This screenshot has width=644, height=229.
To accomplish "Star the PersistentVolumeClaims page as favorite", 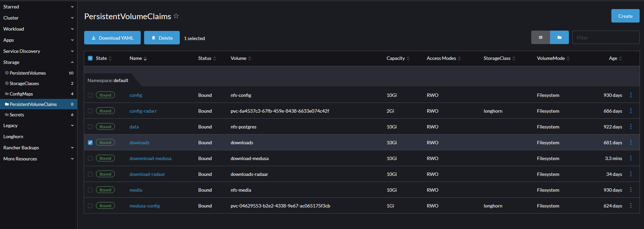I will point(176,16).
